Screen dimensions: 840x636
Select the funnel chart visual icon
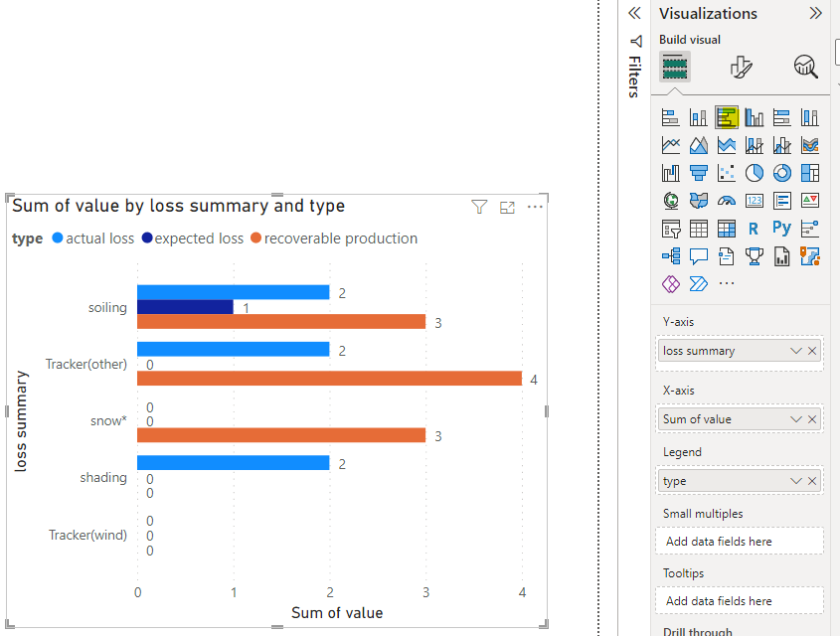pyautogui.click(x=698, y=172)
